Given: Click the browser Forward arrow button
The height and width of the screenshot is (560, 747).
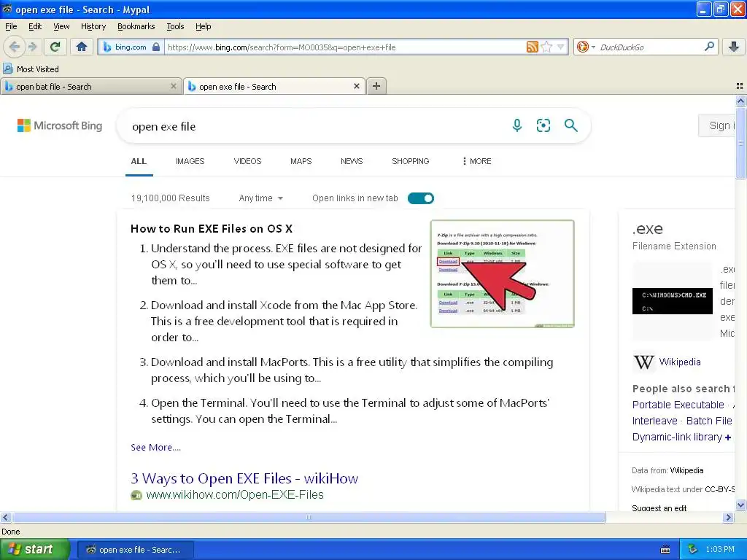Looking at the screenshot, I should 32,47.
